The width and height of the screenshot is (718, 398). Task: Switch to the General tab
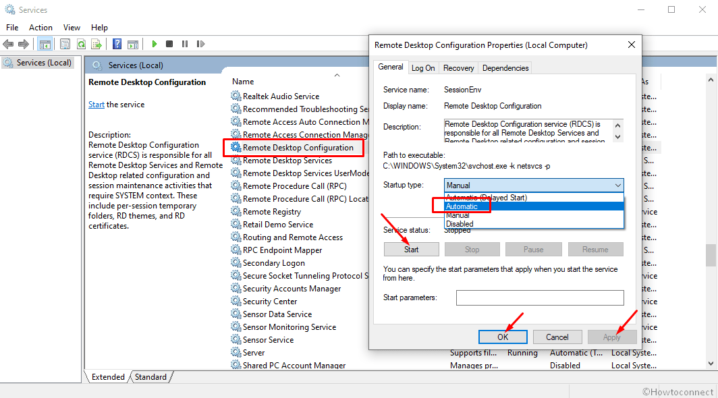pyautogui.click(x=390, y=67)
